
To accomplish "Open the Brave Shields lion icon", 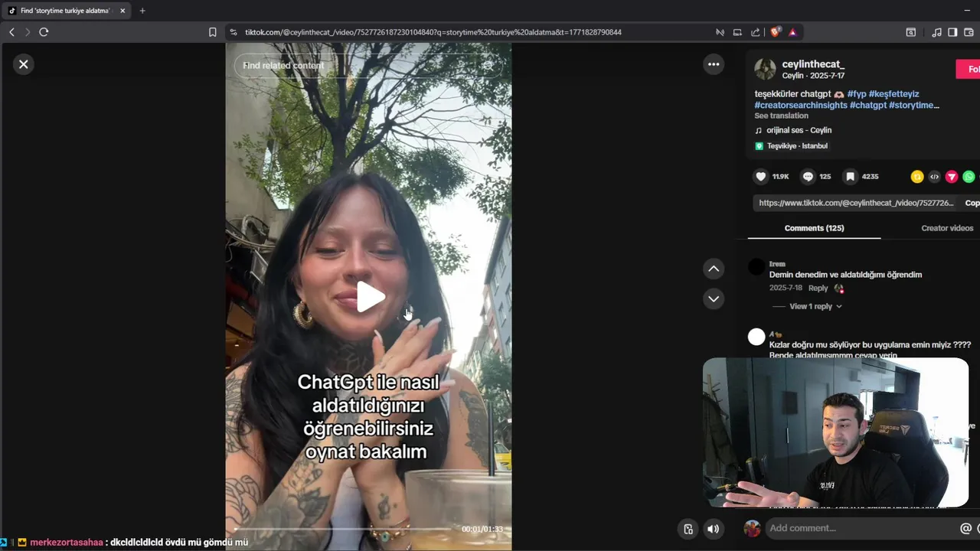I will click(x=775, y=32).
